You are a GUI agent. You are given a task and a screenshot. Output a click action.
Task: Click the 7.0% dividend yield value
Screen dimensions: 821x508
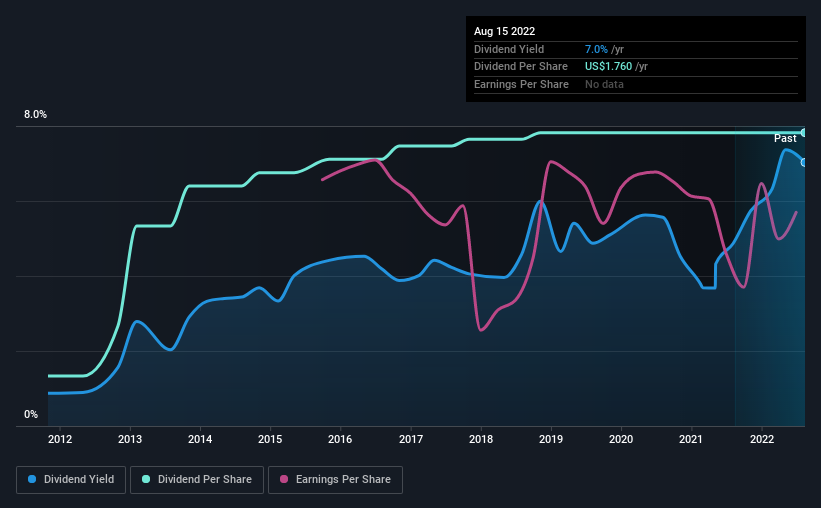tap(596, 49)
